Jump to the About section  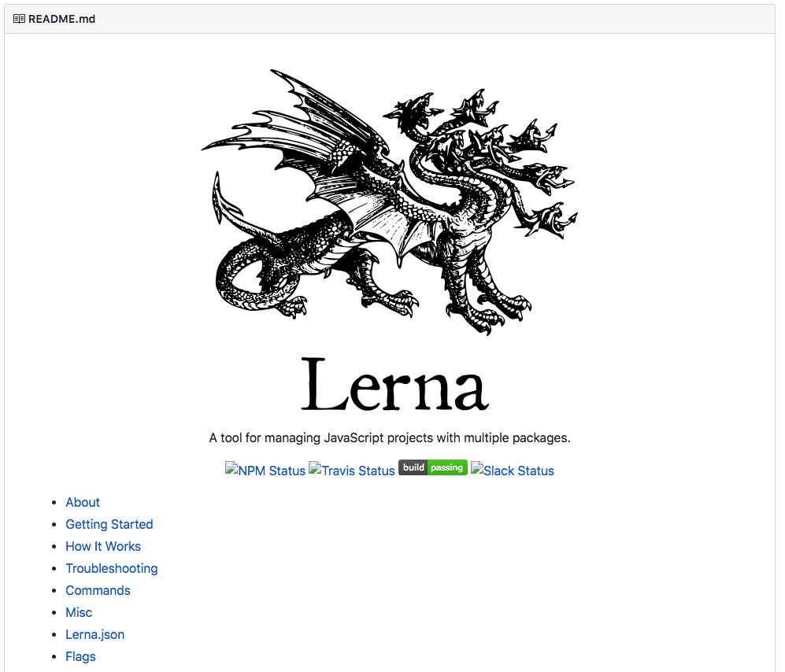point(83,502)
